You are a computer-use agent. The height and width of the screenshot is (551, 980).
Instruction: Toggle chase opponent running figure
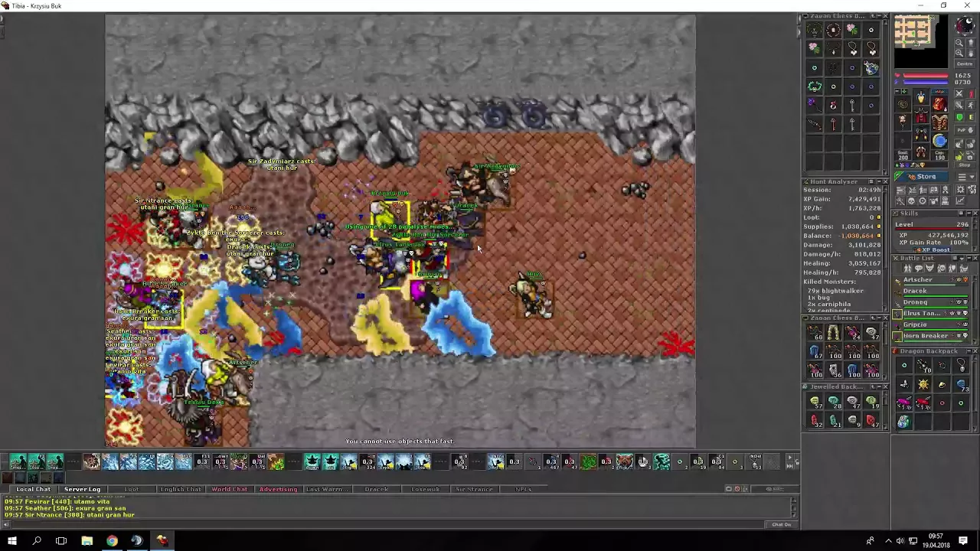pyautogui.click(x=971, y=105)
